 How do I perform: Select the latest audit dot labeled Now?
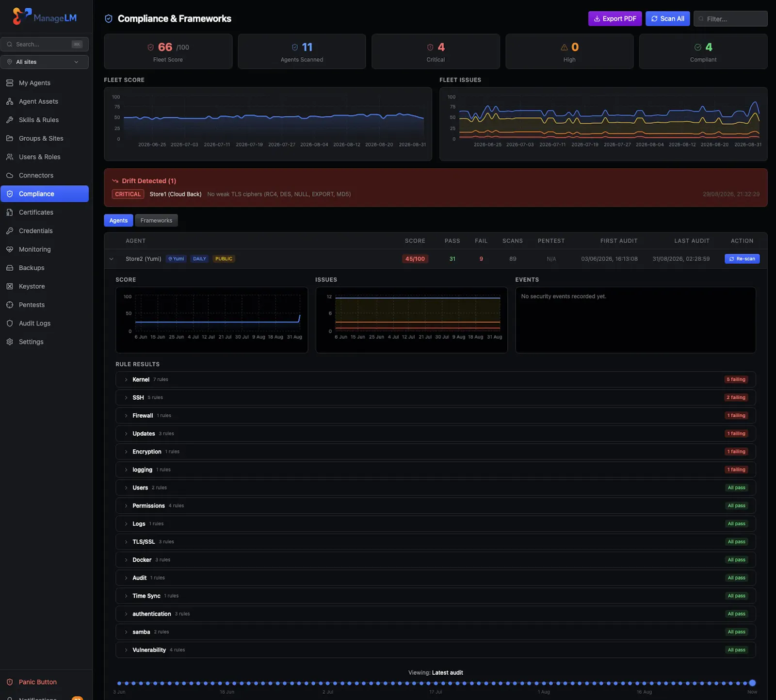coord(752,683)
